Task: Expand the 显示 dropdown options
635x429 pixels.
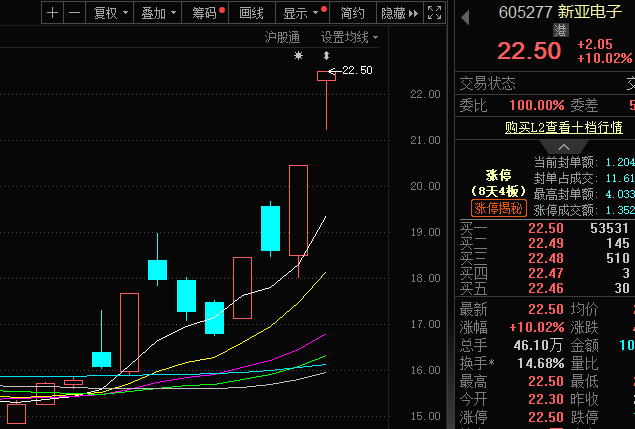Action: tap(300, 13)
